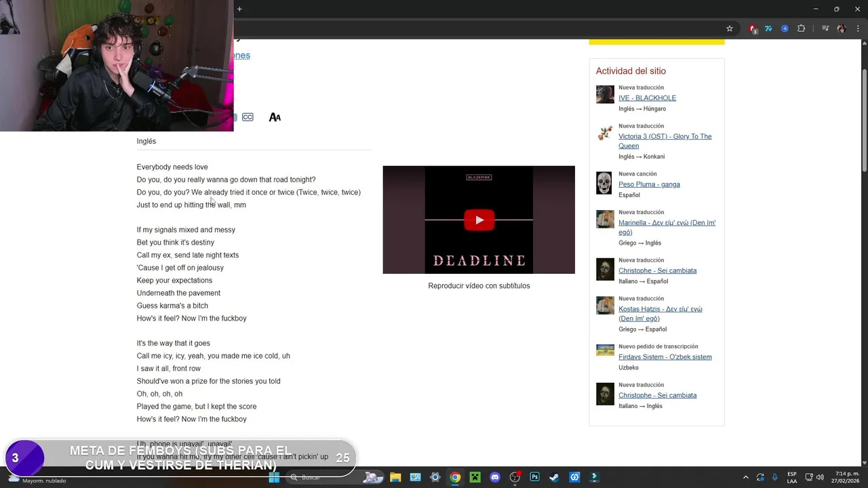Open the Chrome three-dot menu

tap(857, 28)
